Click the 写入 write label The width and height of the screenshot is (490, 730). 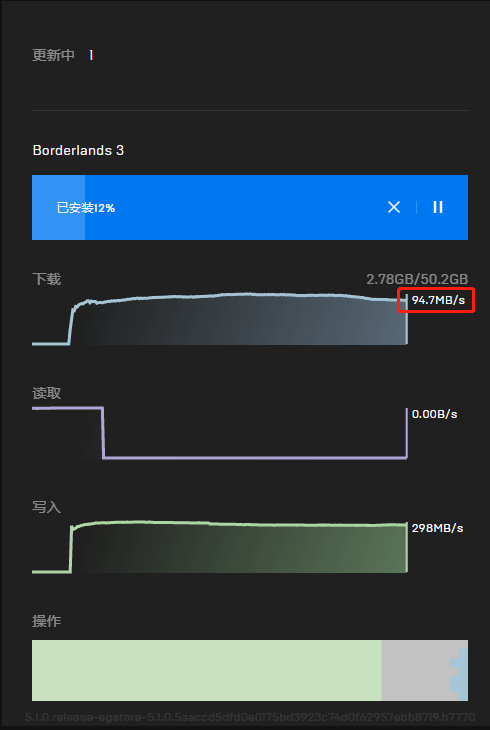click(x=47, y=507)
